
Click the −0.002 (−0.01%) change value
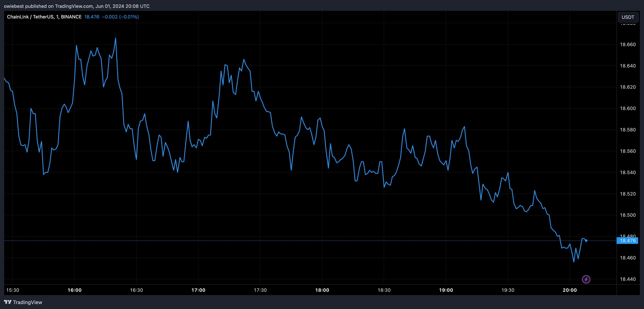(120, 17)
